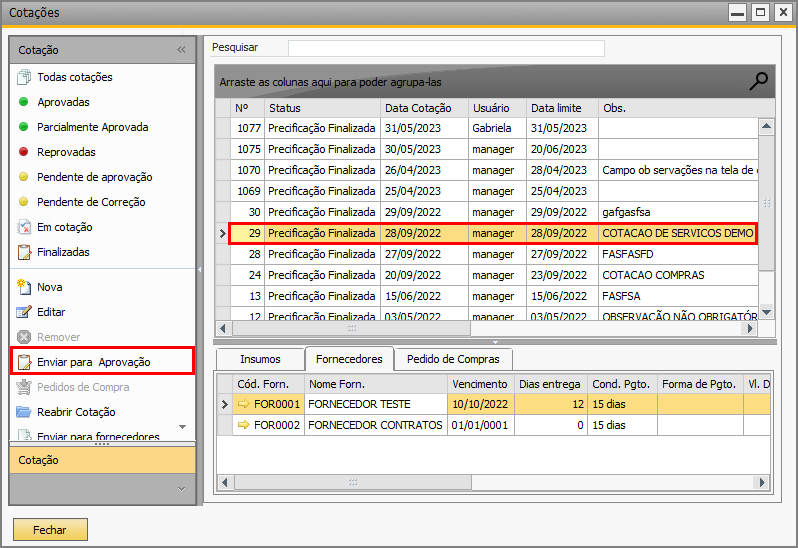Image resolution: width=798 pixels, height=548 pixels.
Task: Click the Em cotação icon
Action: pyautogui.click(x=24, y=227)
